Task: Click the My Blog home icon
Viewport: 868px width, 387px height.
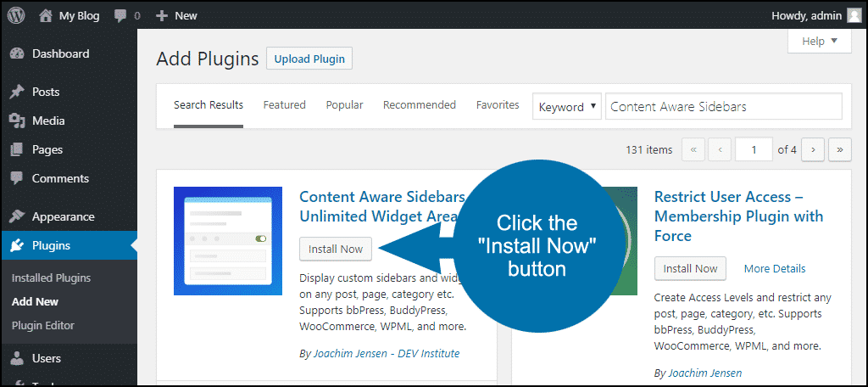Action: click(46, 15)
